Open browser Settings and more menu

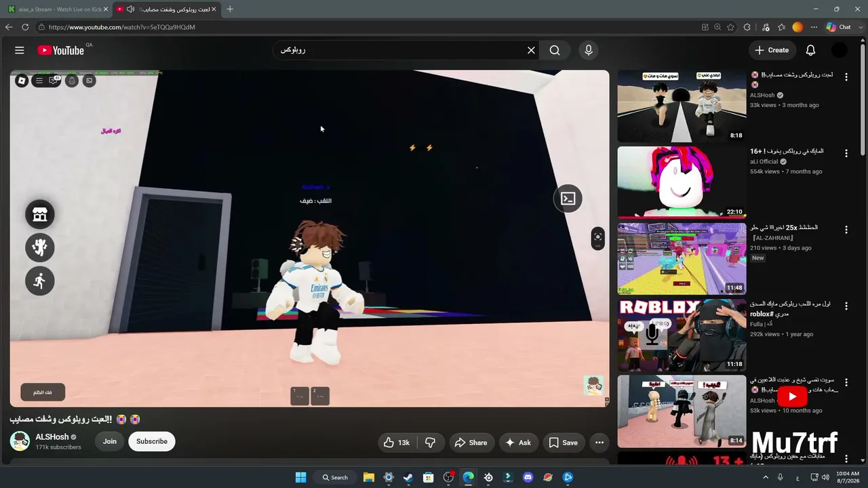point(814,27)
